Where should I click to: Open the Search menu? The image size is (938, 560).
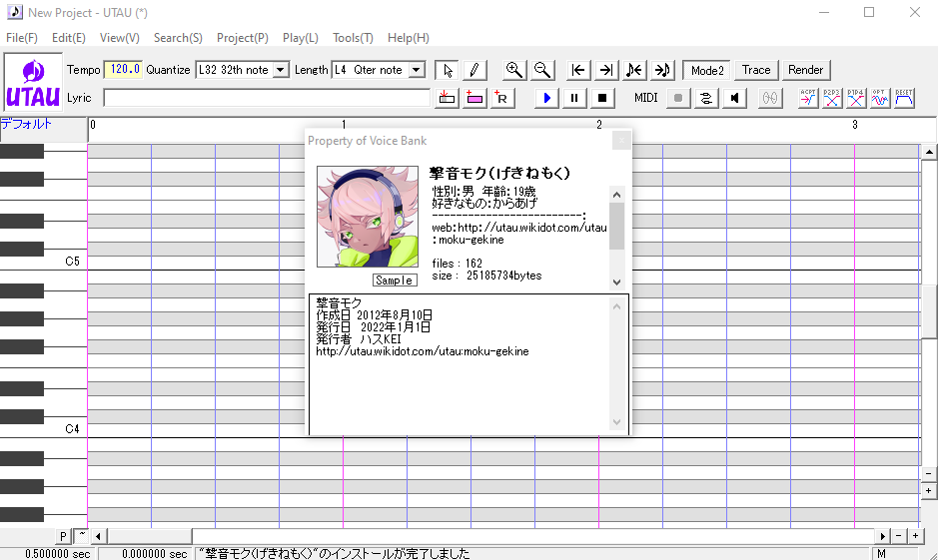click(x=178, y=38)
